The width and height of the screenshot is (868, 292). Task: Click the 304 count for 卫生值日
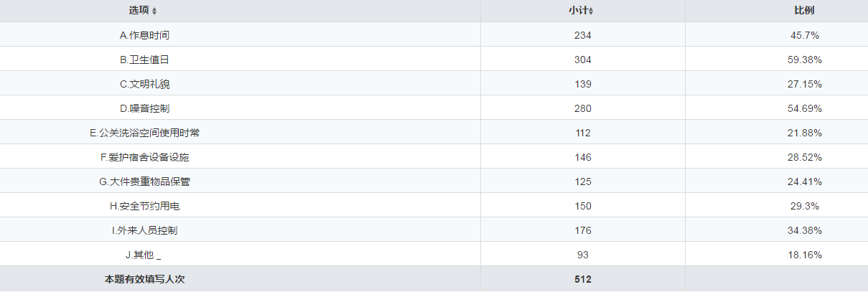[583, 60]
